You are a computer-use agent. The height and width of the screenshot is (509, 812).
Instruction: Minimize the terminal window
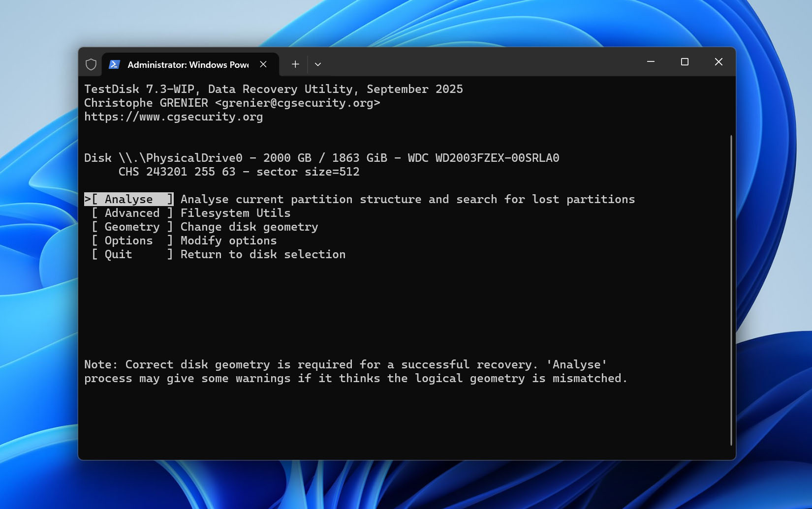[651, 61]
